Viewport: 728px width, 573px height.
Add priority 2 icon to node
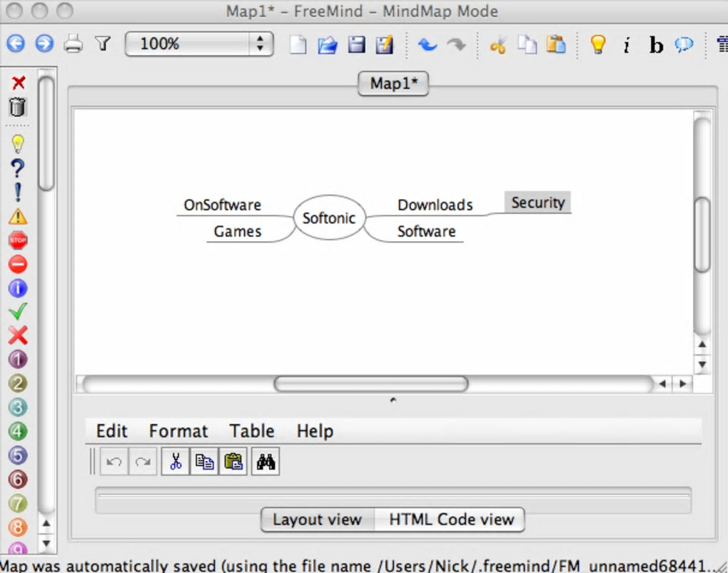pos(18,384)
